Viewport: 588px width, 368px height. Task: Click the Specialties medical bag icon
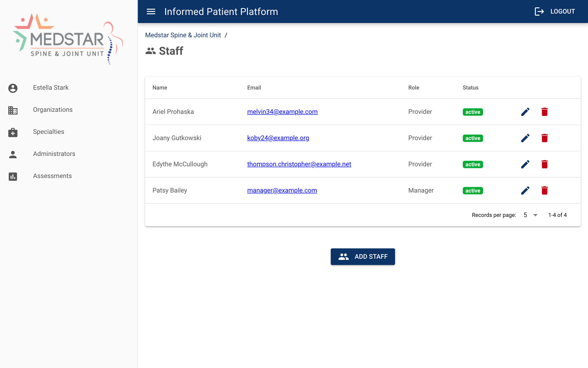[x=13, y=132]
